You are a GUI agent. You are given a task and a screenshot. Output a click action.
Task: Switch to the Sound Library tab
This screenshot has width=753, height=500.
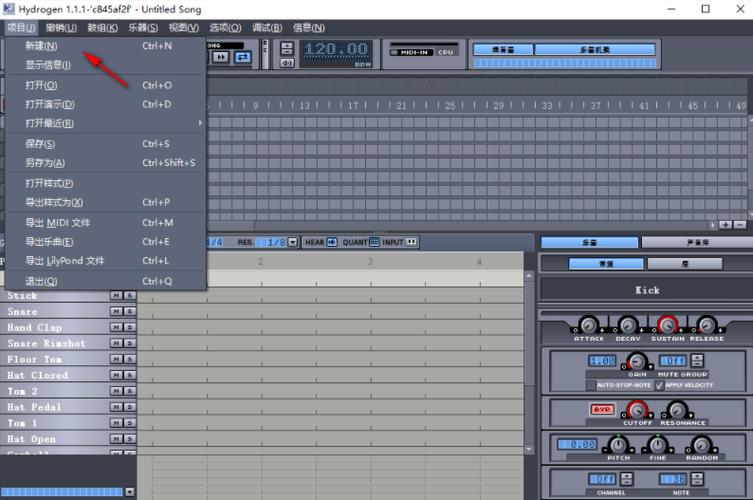pos(697,243)
